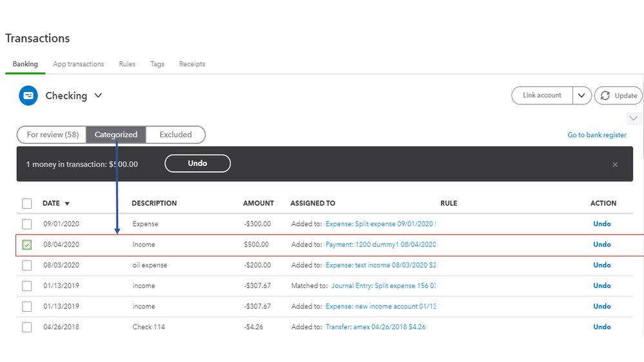Dismiss the dark notification banner with X
Screen dimensions: 644x362
[x=615, y=165]
